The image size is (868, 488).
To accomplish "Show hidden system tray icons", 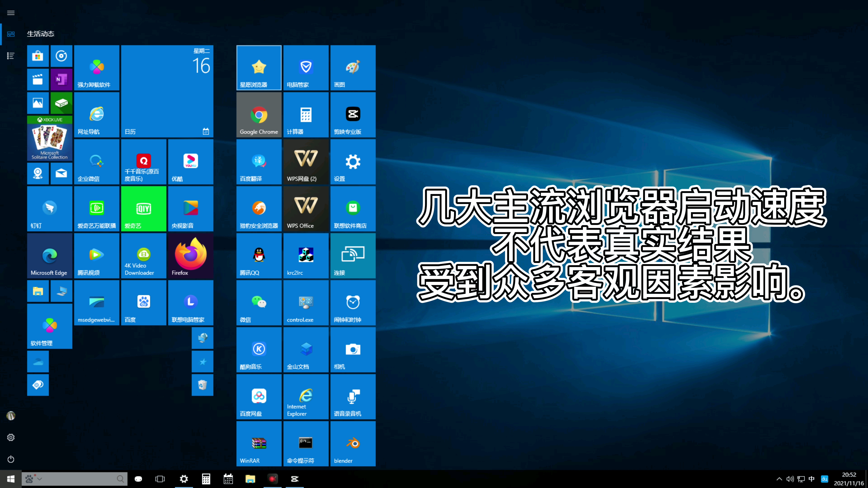I will 779,479.
